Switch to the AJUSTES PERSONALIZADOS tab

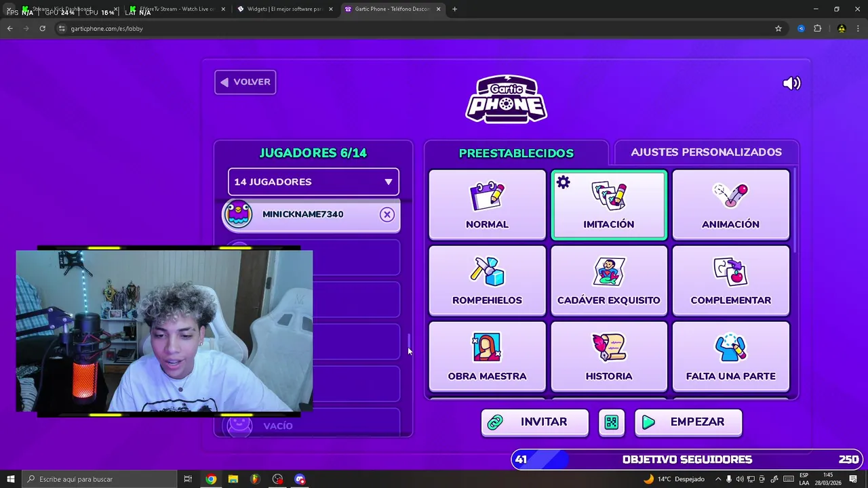click(x=706, y=152)
